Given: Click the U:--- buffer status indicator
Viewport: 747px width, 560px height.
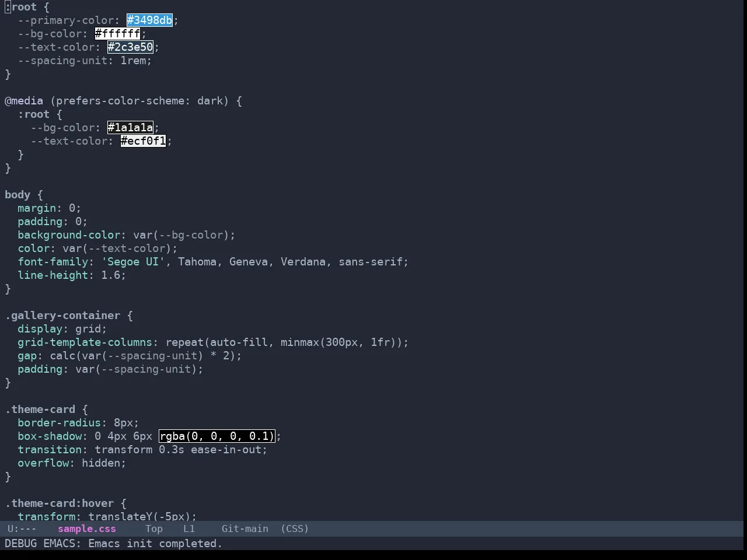Looking at the screenshot, I should coord(22,529).
